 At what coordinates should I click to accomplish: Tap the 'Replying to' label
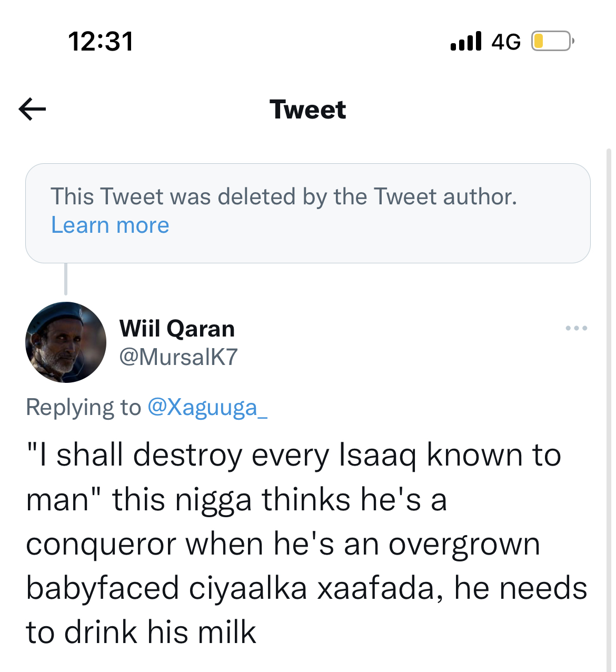(x=84, y=408)
